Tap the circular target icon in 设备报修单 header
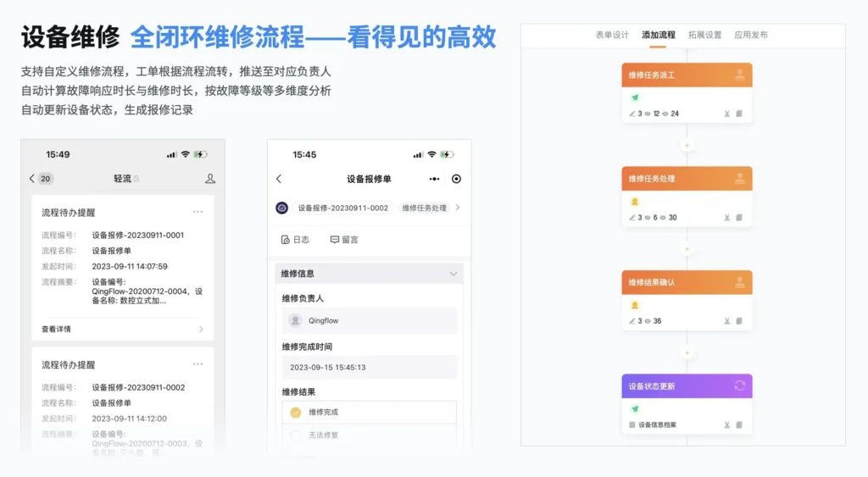Viewport: 868px width, 477px height. [x=456, y=179]
